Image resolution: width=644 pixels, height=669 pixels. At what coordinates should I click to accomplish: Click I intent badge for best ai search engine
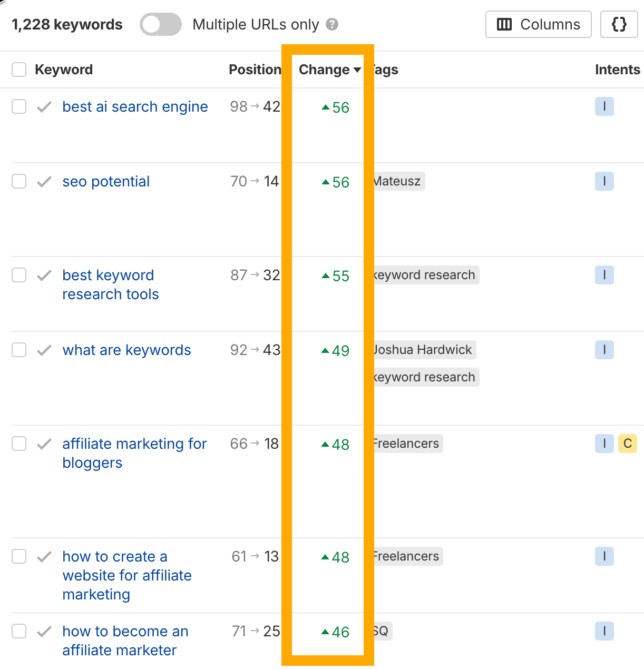[x=604, y=107]
